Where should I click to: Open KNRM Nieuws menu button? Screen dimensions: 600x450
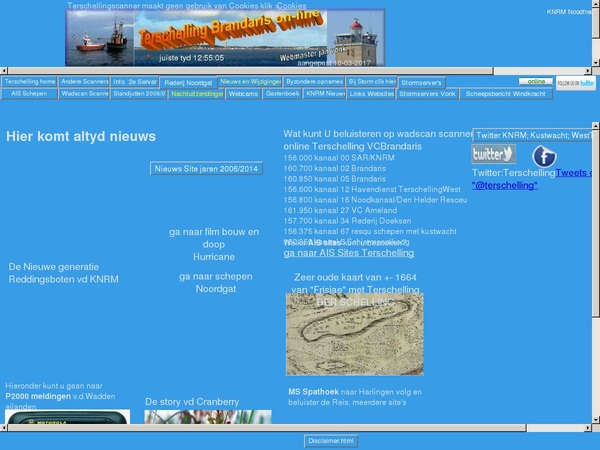324,94
